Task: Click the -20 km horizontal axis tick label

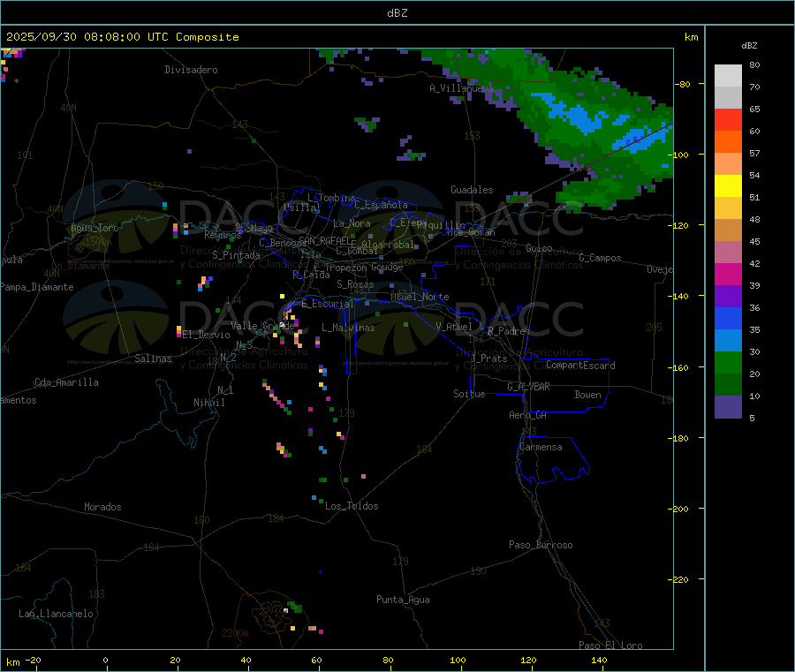Action: pos(34,660)
